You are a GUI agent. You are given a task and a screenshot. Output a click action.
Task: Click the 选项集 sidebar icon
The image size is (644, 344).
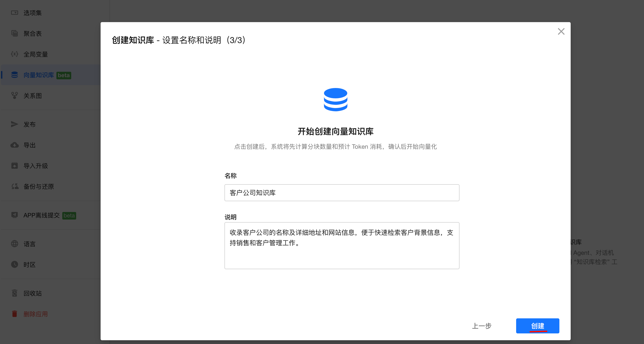[x=15, y=13]
